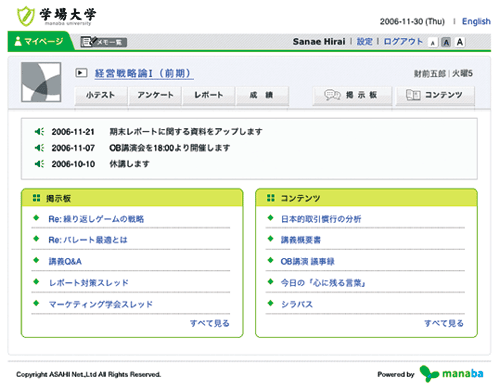This screenshot has width=500, height=390.
Task: Open announcement OB講演会を18:00より開催します
Action: [170, 148]
